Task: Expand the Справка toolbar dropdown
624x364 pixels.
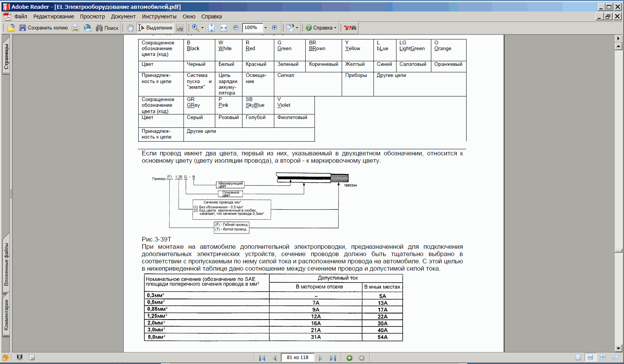Action: 335,28
